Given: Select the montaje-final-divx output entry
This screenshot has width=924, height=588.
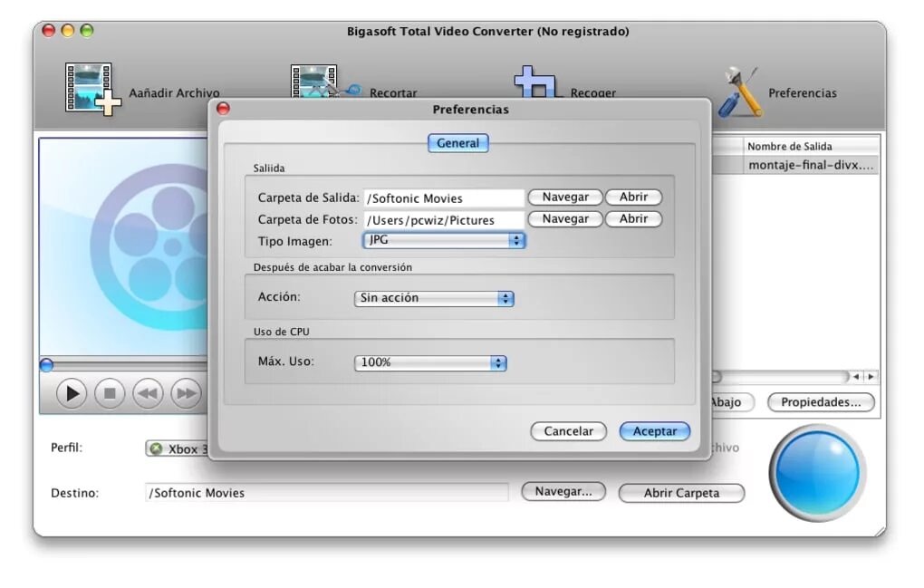Looking at the screenshot, I should click(811, 164).
